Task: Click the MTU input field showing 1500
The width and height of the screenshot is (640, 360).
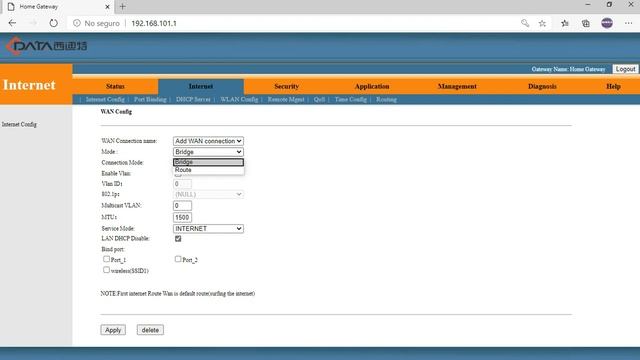Action: (x=182, y=218)
